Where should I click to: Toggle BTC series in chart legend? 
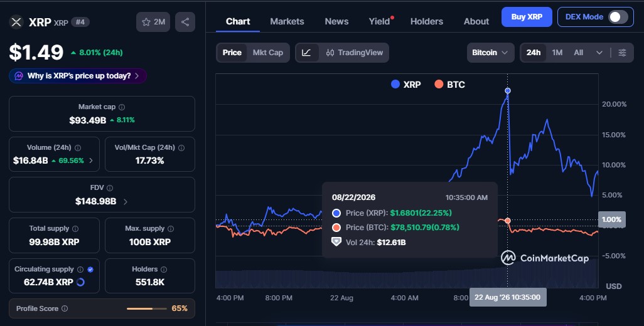pos(449,85)
